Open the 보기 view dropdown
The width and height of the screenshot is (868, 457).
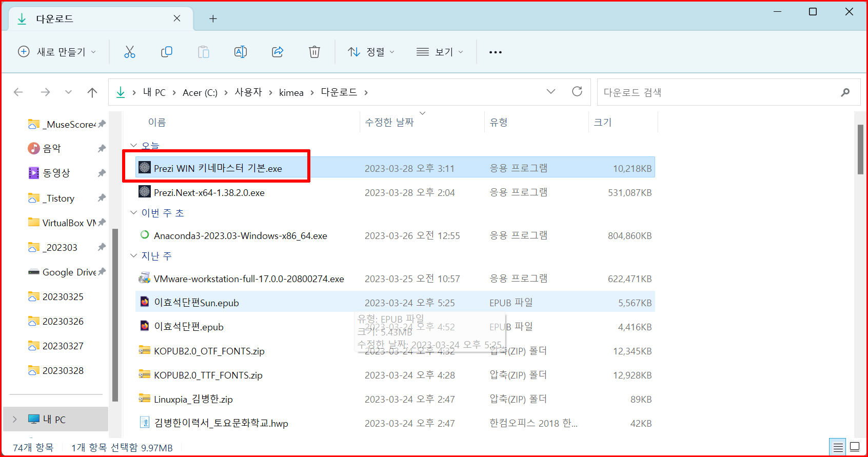coord(440,52)
